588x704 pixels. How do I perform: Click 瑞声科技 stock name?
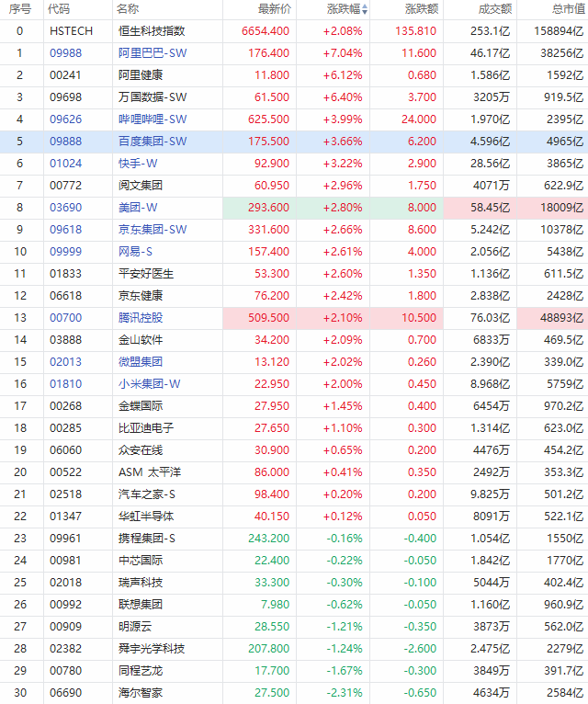tap(141, 583)
